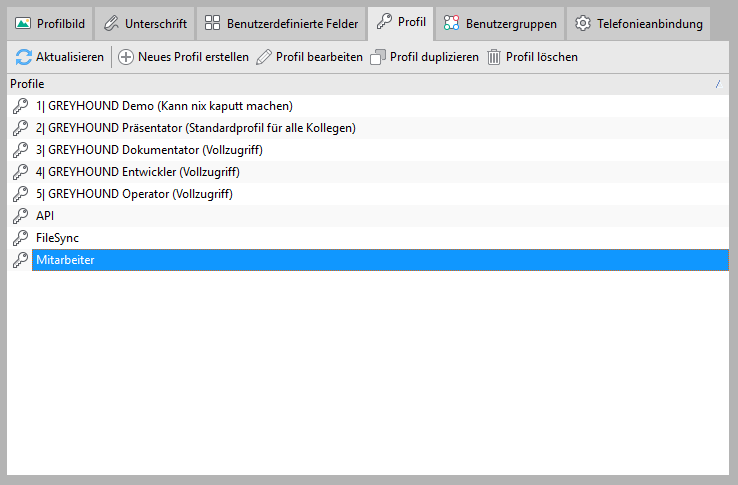Click Profil löschen label
This screenshot has height=485, width=738.
(542, 57)
